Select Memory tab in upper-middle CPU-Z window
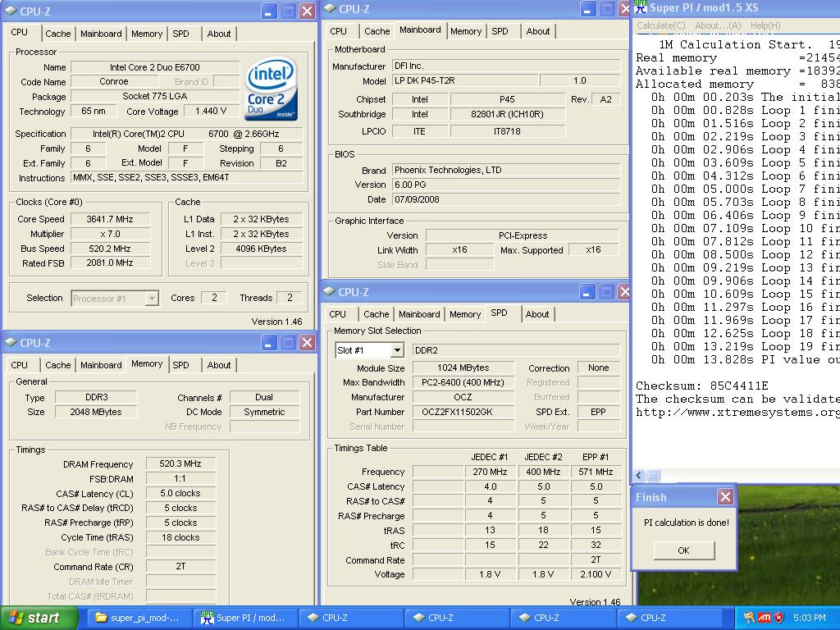This screenshot has height=630, width=840. tap(466, 32)
